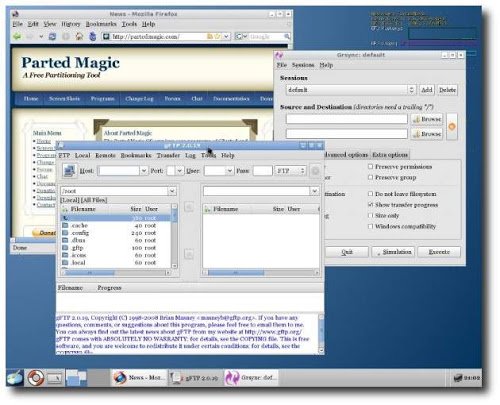
Task: Toggle Windows compatibility checkbox
Action: (370, 226)
